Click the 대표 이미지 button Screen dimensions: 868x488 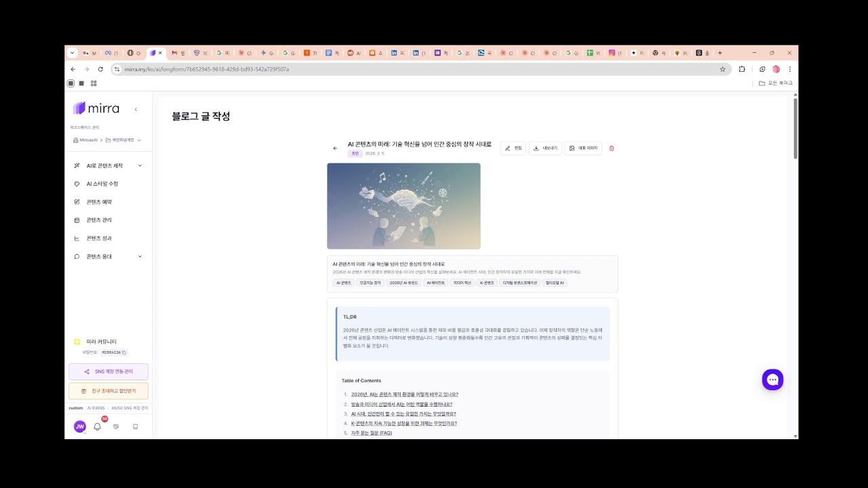(583, 148)
